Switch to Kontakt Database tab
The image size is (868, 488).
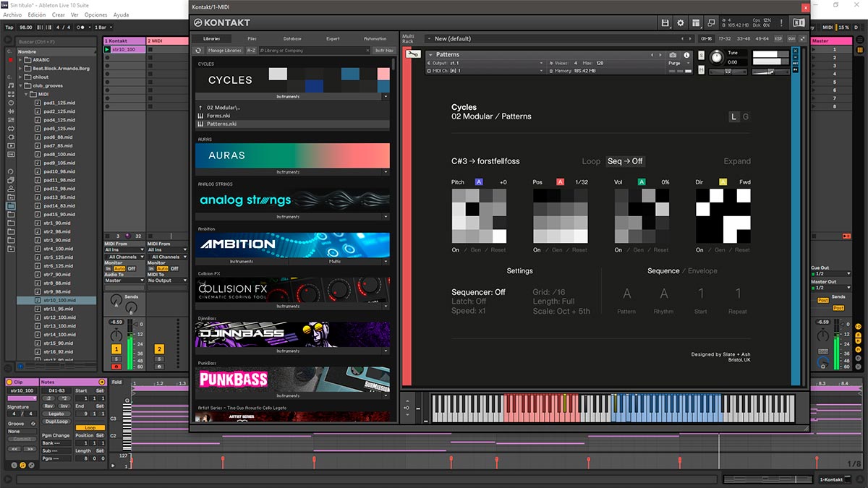[x=292, y=38]
